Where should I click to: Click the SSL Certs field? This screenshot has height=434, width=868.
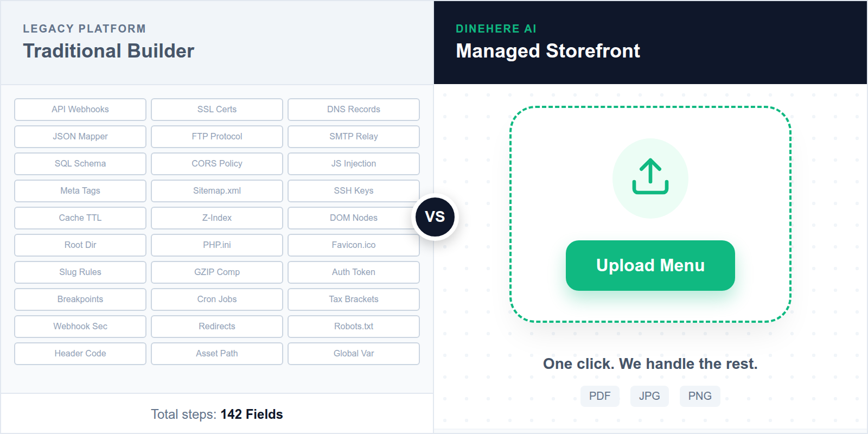(217, 110)
